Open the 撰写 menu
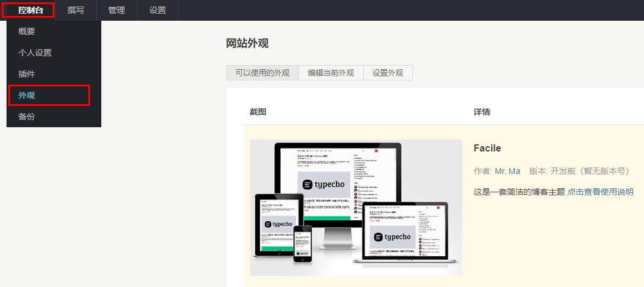Image resolution: width=644 pixels, height=287 pixels. [x=76, y=10]
